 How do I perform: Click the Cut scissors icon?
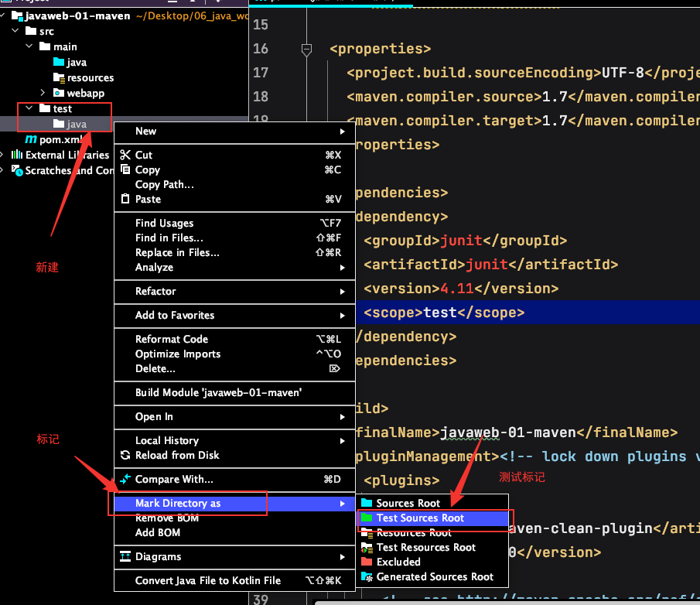(x=125, y=155)
